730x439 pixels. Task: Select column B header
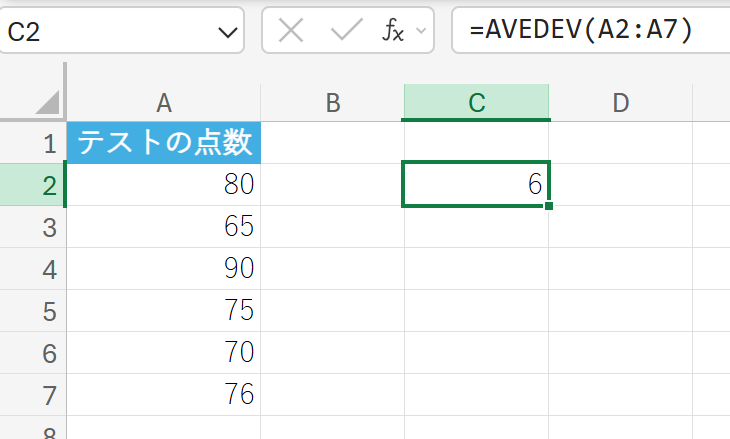click(333, 102)
